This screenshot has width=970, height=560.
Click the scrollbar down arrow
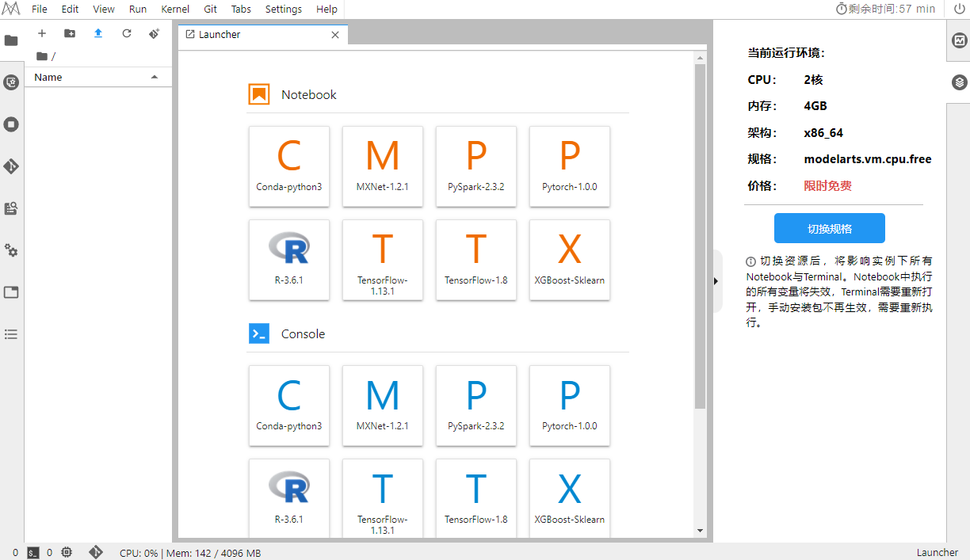pyautogui.click(x=700, y=531)
